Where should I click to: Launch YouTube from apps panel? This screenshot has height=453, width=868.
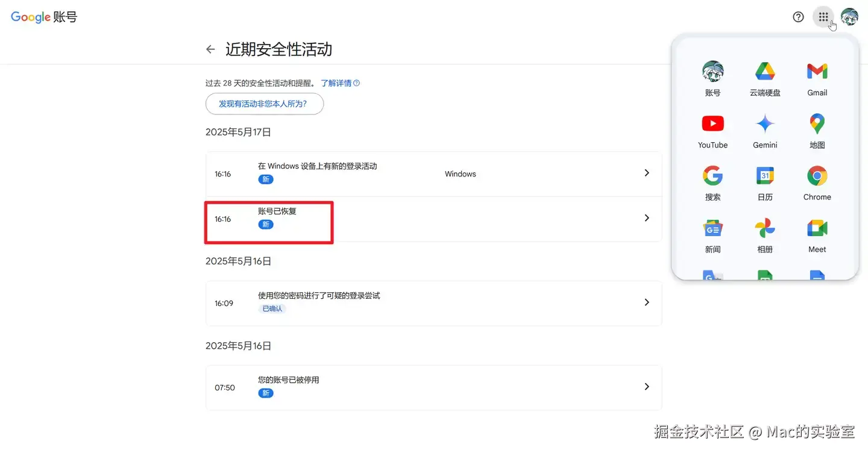[712, 131]
